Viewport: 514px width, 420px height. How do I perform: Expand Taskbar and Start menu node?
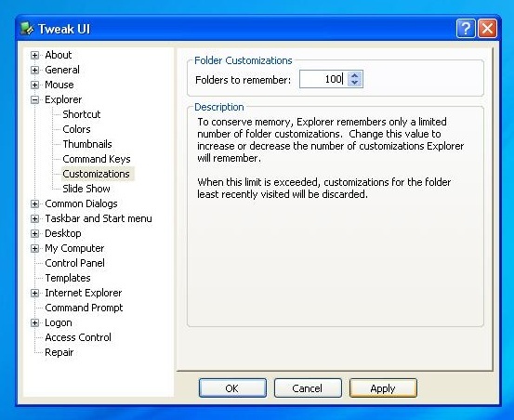[34, 218]
